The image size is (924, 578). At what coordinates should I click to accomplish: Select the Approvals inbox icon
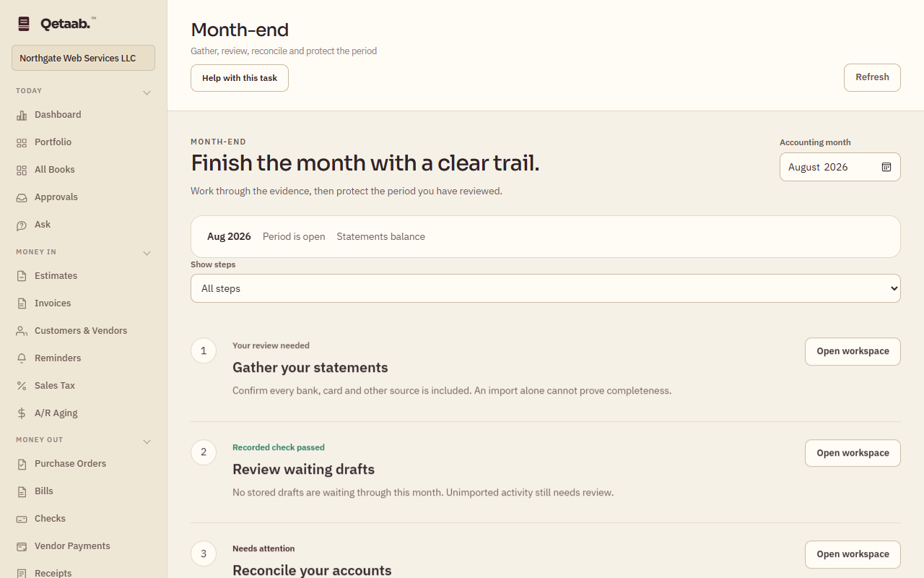(x=22, y=197)
